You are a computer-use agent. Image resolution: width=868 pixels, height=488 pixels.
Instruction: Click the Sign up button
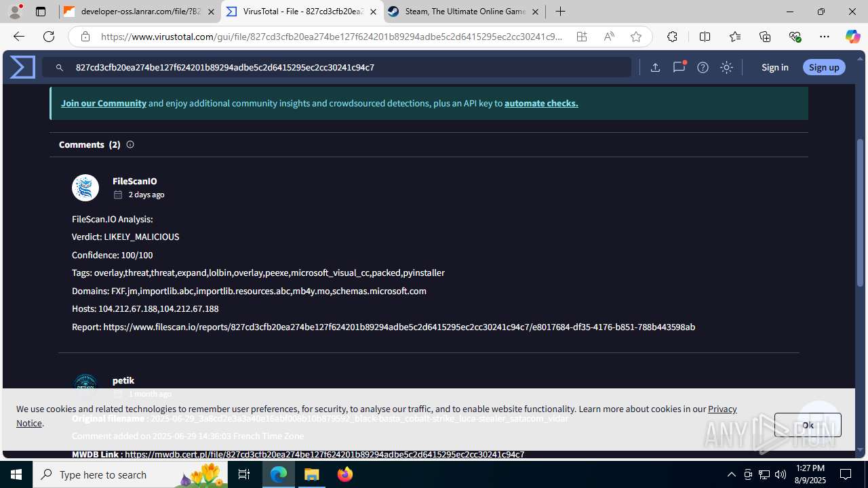pyautogui.click(x=824, y=67)
